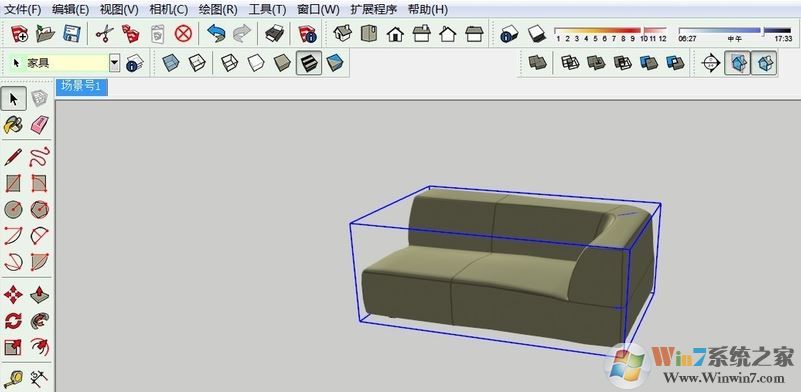Image resolution: width=801 pixels, height=392 pixels.
Task: Click the Cut scissors icon
Action: pos(105,34)
